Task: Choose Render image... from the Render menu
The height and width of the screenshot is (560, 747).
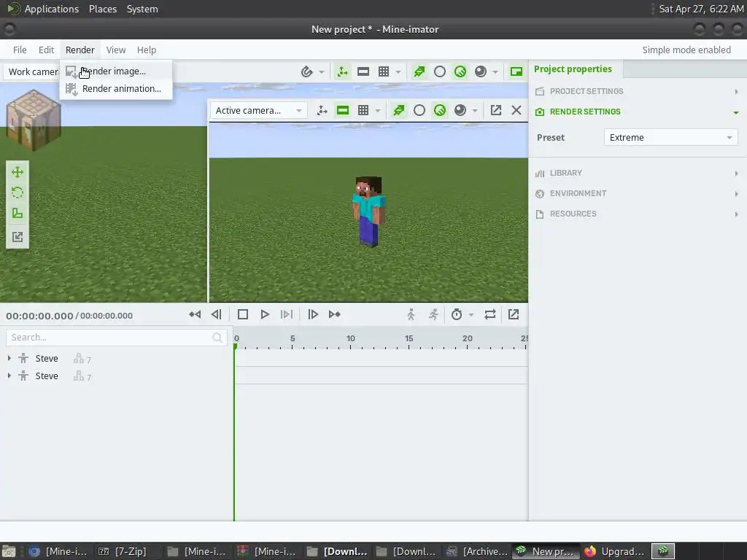Action: click(x=116, y=71)
